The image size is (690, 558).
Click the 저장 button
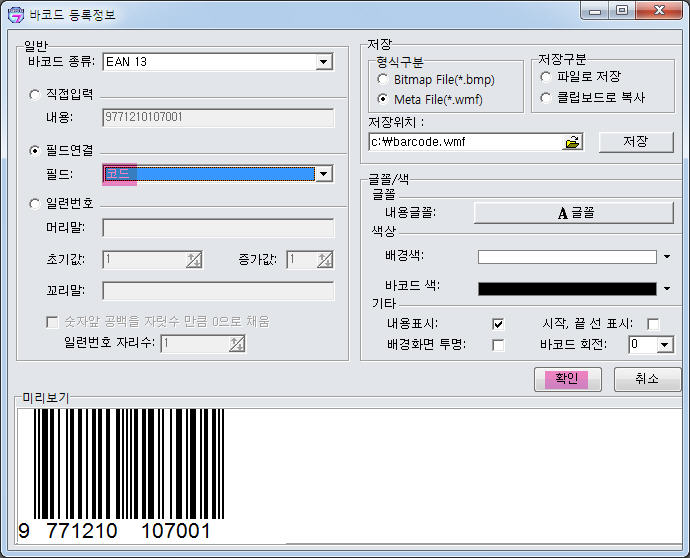636,142
